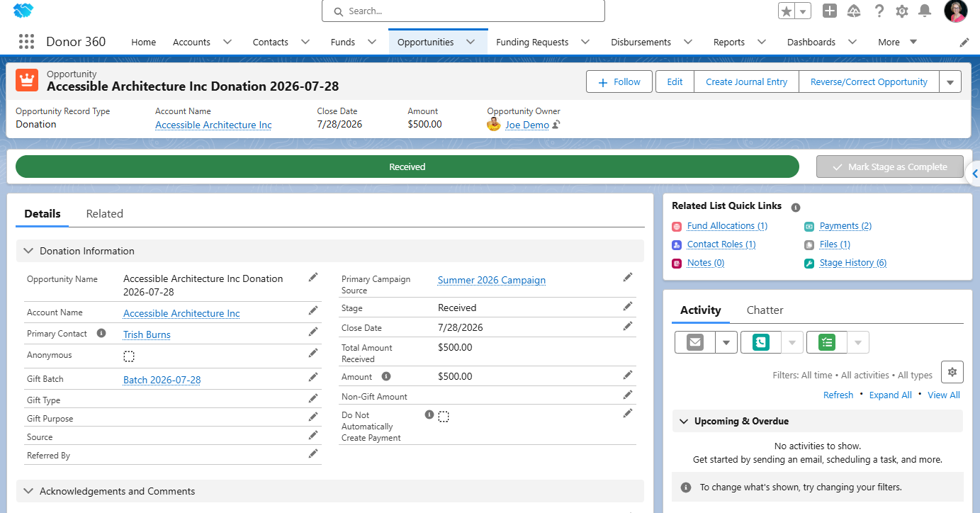Toggle Do Not Automatically Create Payment checkbox

point(444,417)
